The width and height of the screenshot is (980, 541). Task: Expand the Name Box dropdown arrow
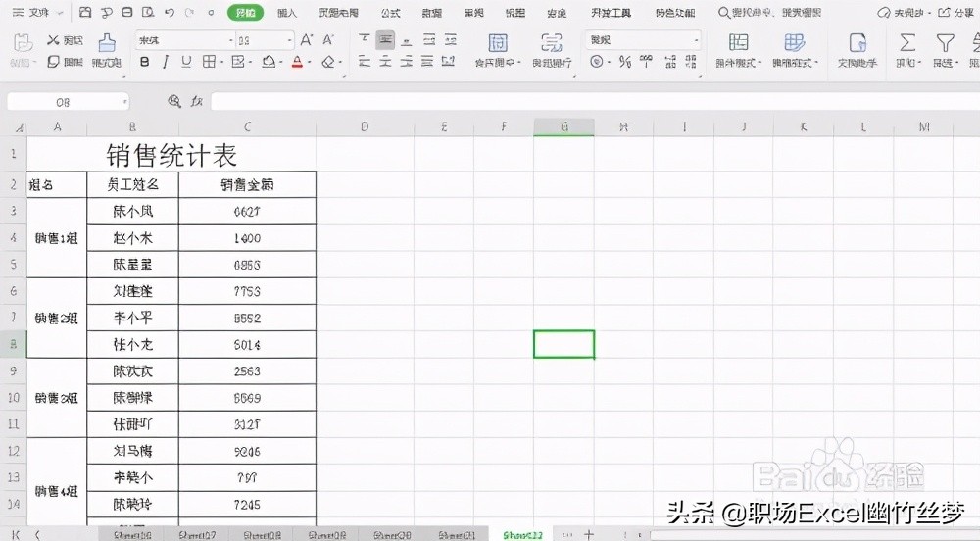point(125,101)
